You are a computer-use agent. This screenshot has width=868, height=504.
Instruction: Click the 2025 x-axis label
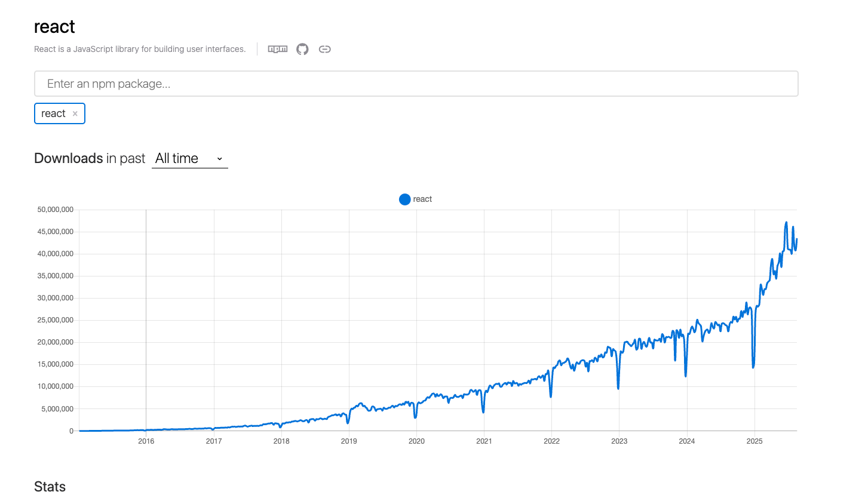click(754, 441)
